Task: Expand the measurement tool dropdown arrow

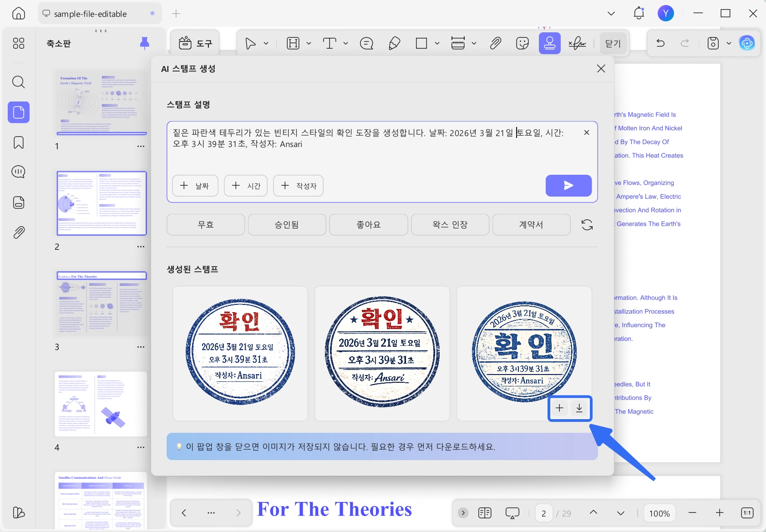Action: click(x=474, y=43)
